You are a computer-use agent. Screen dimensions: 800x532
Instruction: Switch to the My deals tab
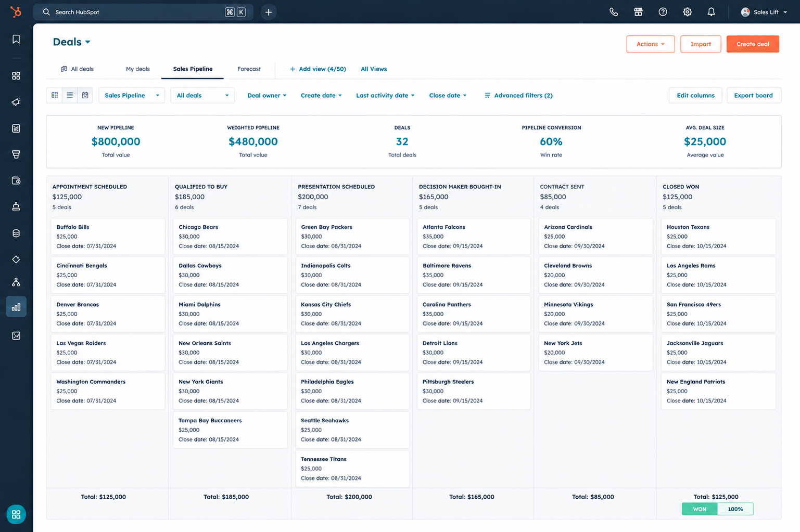(x=138, y=69)
